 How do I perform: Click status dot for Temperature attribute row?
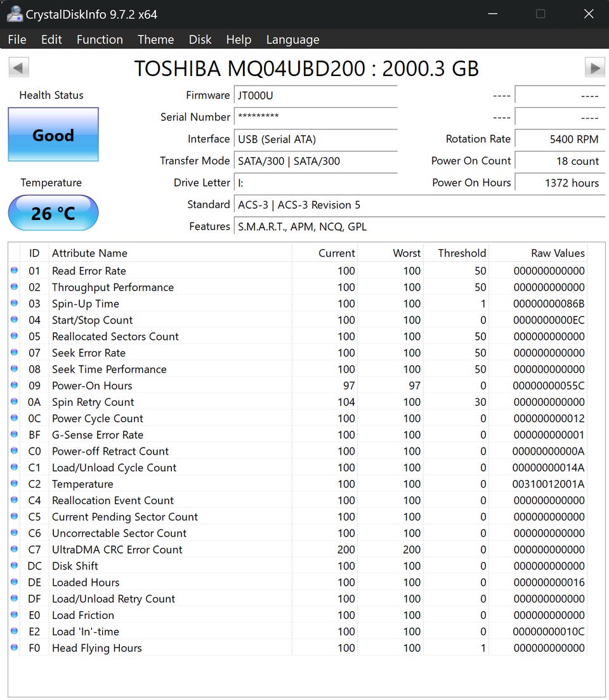click(15, 484)
